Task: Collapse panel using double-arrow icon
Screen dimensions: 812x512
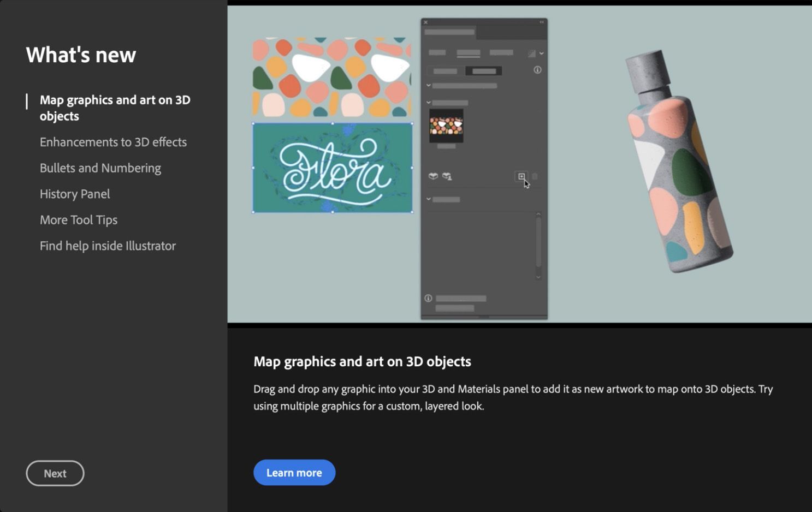Action: (542, 22)
